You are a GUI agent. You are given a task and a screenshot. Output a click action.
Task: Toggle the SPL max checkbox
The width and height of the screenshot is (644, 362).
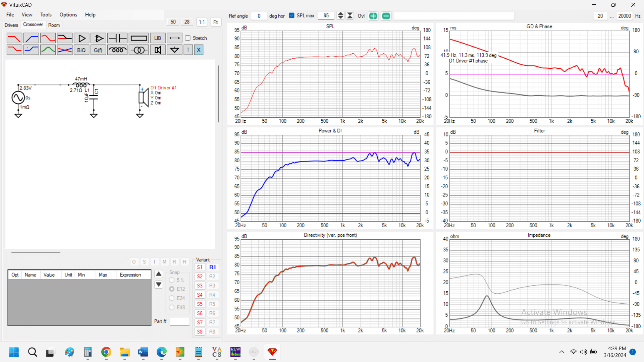[x=291, y=15]
